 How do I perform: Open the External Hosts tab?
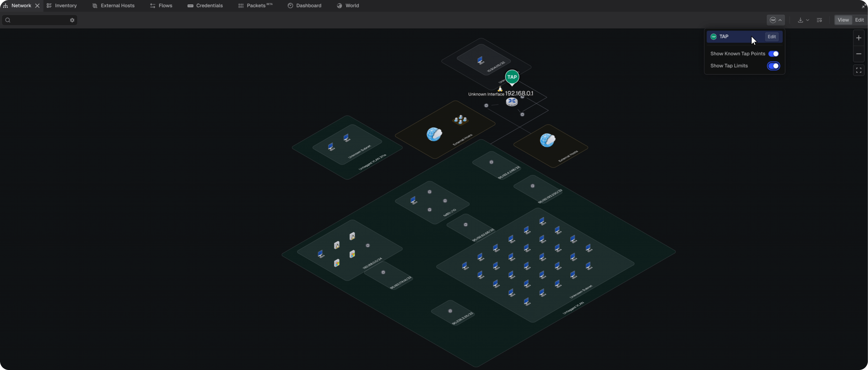(x=114, y=6)
